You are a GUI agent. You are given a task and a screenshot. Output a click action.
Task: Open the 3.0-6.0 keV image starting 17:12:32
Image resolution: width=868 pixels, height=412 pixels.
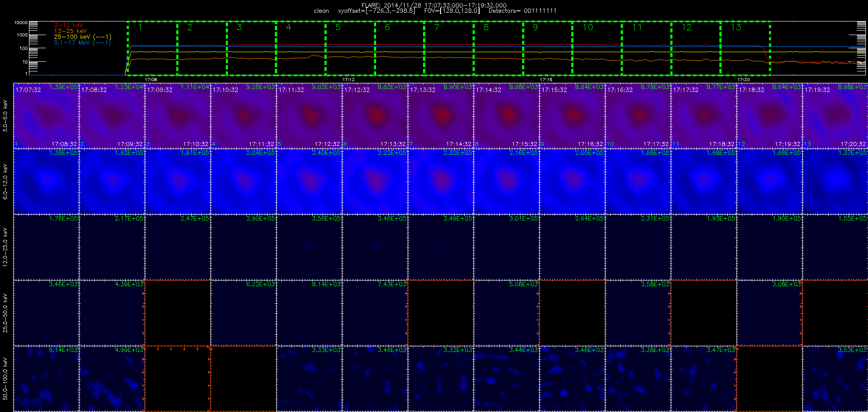(375, 116)
